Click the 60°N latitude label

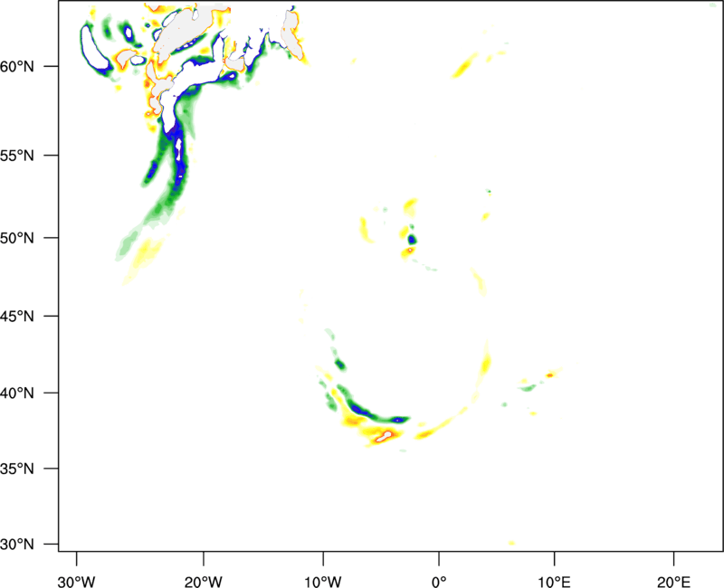(x=17, y=66)
